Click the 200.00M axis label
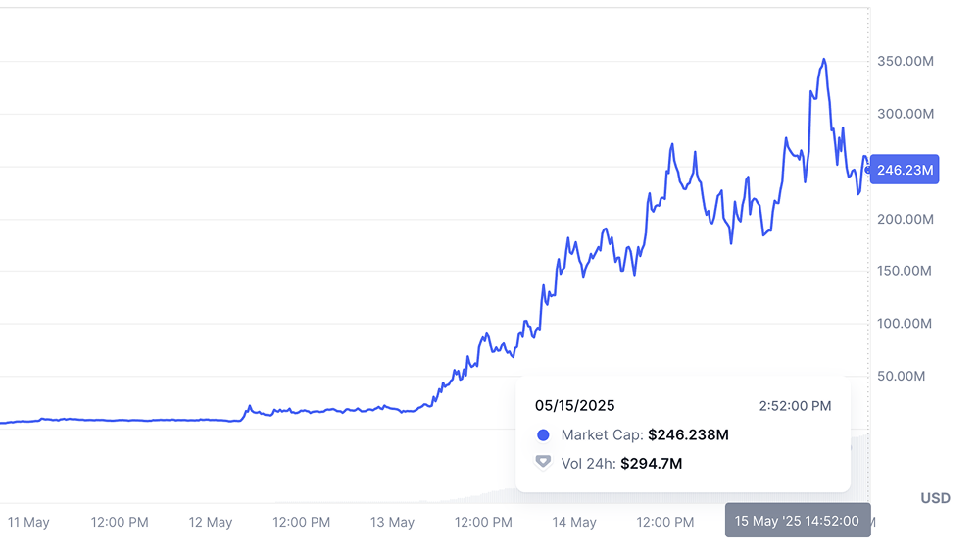The height and width of the screenshot is (560, 980). pos(906,219)
